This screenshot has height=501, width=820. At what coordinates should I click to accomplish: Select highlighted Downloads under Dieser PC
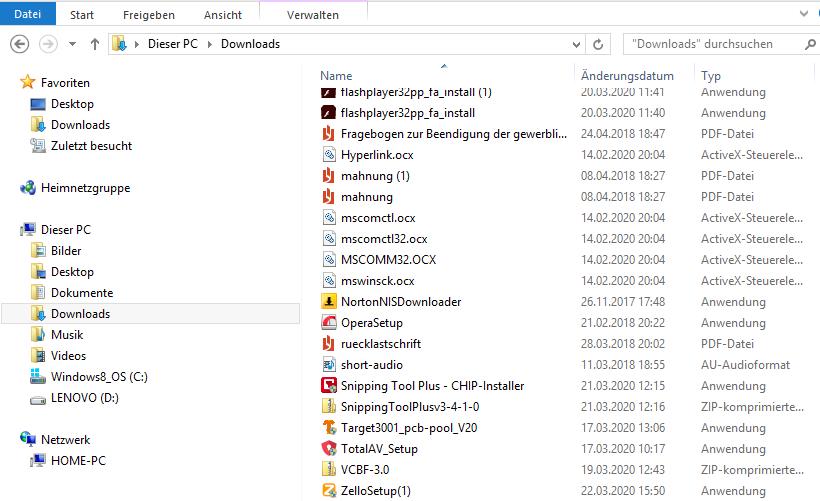point(151,314)
